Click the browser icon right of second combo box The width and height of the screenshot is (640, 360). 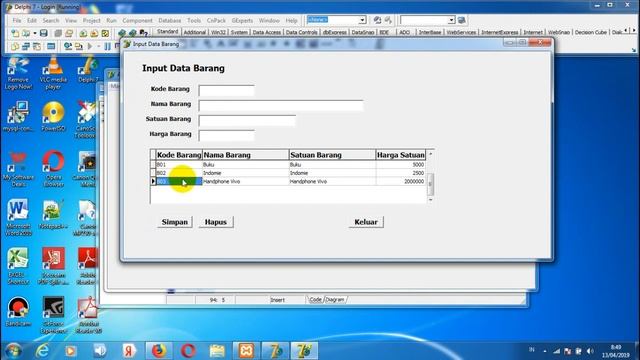pyautogui.click(x=462, y=20)
